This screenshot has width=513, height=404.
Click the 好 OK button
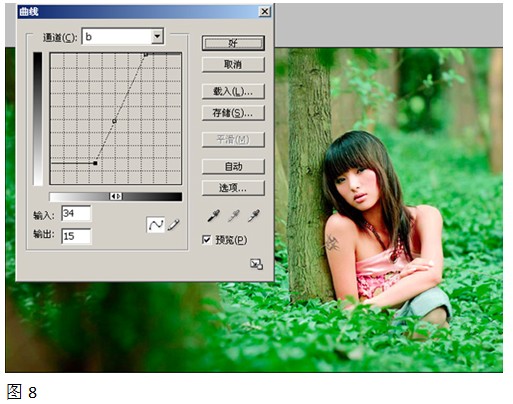(x=233, y=43)
